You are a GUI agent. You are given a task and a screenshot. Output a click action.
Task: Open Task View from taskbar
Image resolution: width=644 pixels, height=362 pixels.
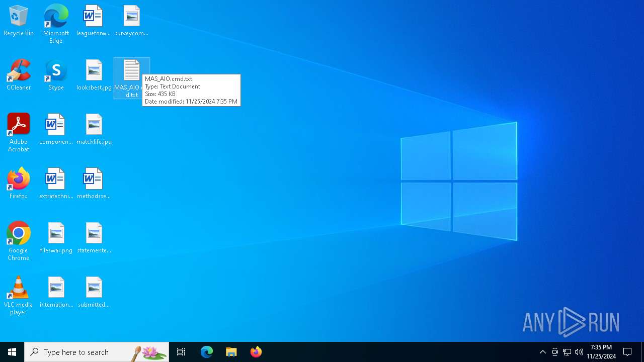click(x=181, y=352)
